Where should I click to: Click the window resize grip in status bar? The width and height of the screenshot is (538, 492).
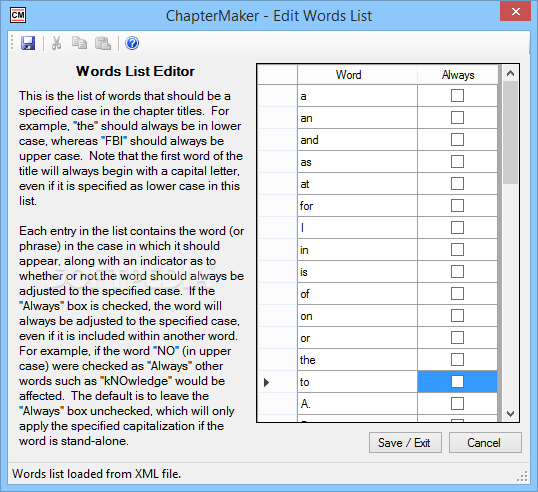pyautogui.click(x=522, y=476)
